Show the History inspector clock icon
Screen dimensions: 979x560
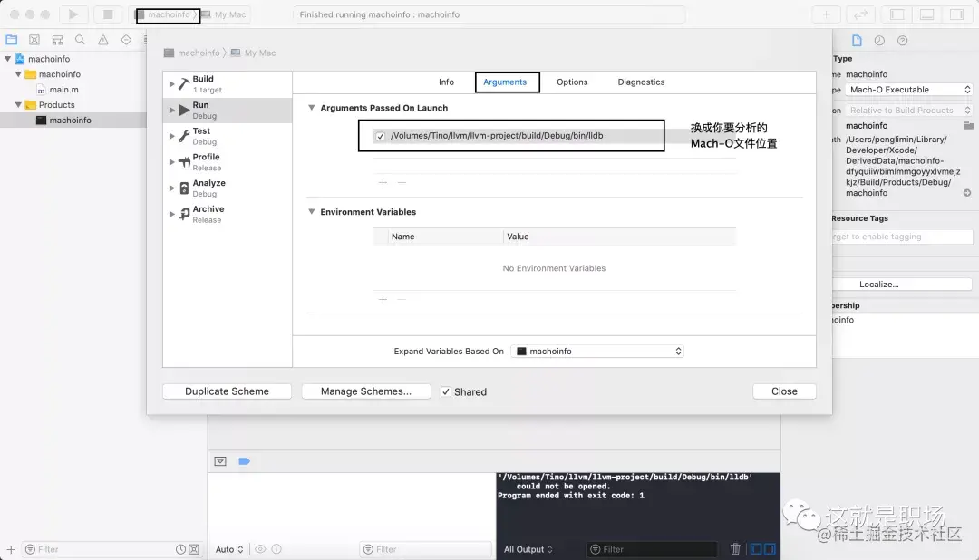879,41
